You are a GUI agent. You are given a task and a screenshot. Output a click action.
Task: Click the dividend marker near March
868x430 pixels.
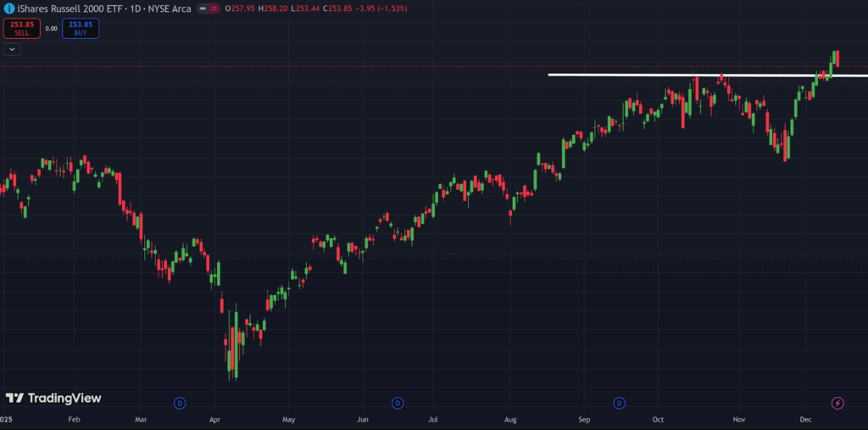[x=180, y=403]
